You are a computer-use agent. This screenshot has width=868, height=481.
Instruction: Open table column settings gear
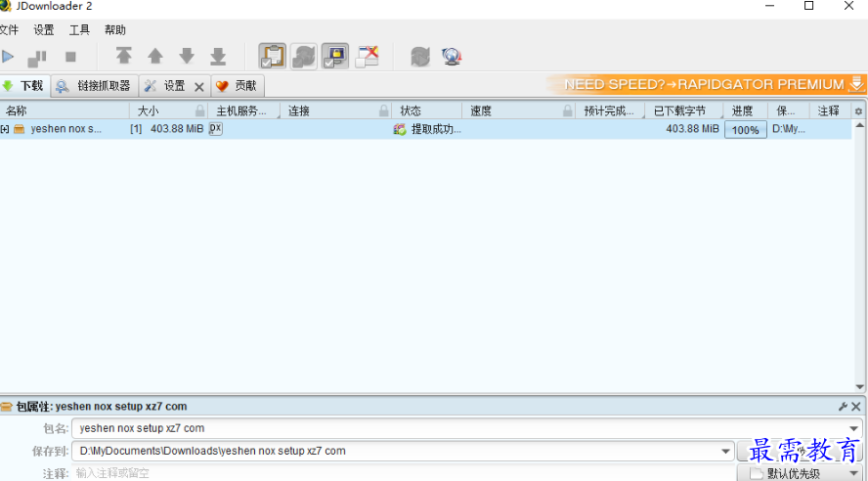coord(858,111)
